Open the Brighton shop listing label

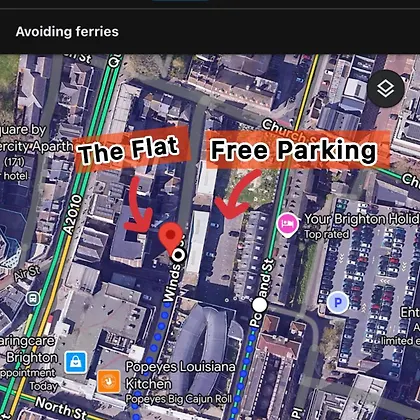coord(32,358)
